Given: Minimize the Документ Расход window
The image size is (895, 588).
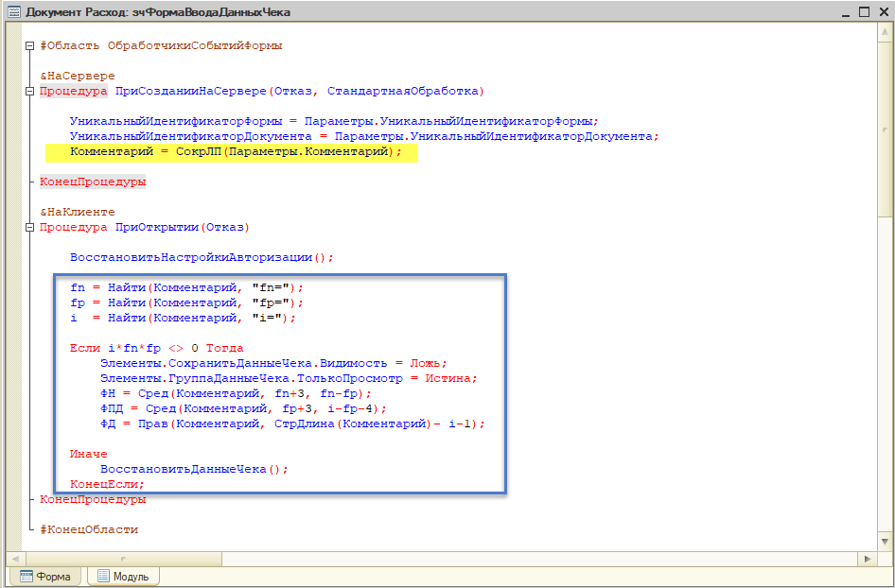Looking at the screenshot, I should [846, 12].
